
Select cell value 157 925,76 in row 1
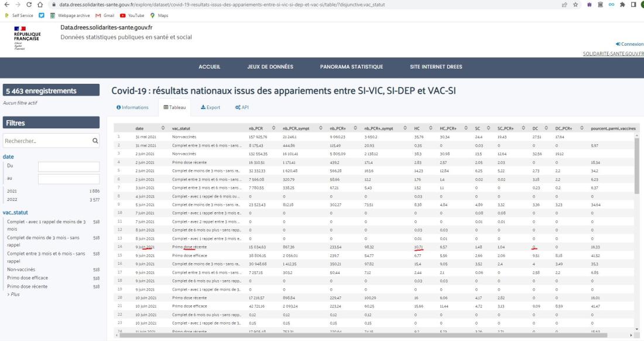click(x=258, y=137)
